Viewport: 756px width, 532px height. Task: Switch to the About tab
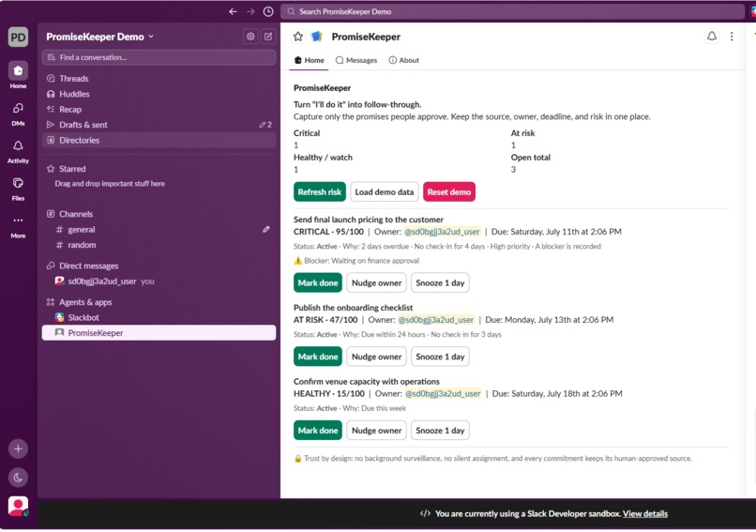point(404,60)
